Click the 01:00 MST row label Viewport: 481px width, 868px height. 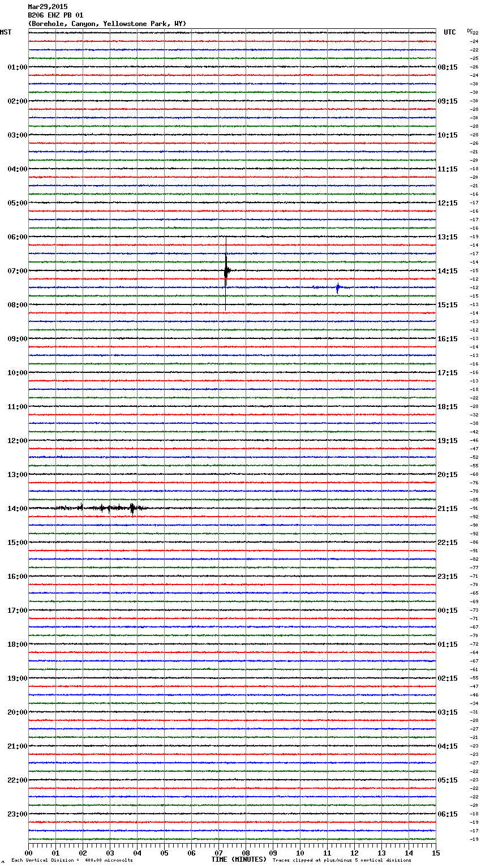click(17, 67)
